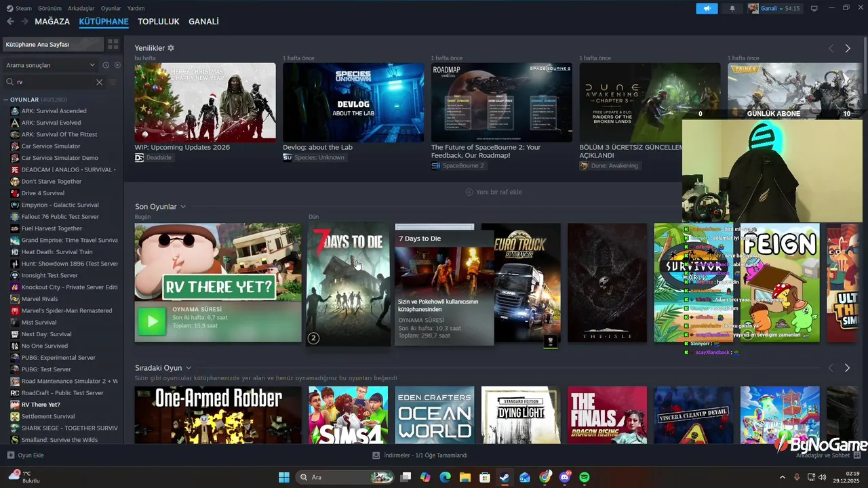Image resolution: width=868 pixels, height=488 pixels.
Task: Open Spotify from the taskbar
Action: click(x=585, y=477)
